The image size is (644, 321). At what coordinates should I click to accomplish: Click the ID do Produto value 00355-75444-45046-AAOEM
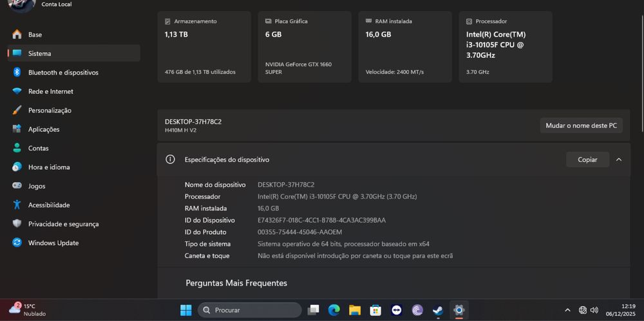pos(300,232)
